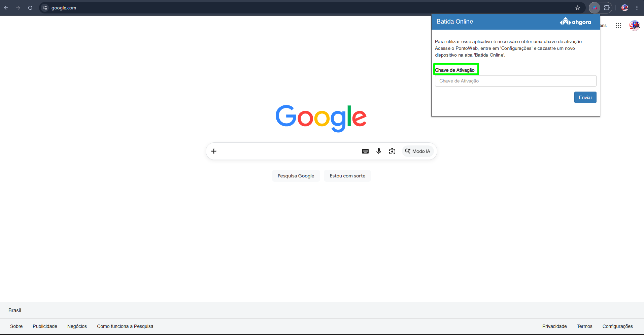Click the Chave de Ativação label
The height and width of the screenshot is (335, 644).
[x=455, y=70]
